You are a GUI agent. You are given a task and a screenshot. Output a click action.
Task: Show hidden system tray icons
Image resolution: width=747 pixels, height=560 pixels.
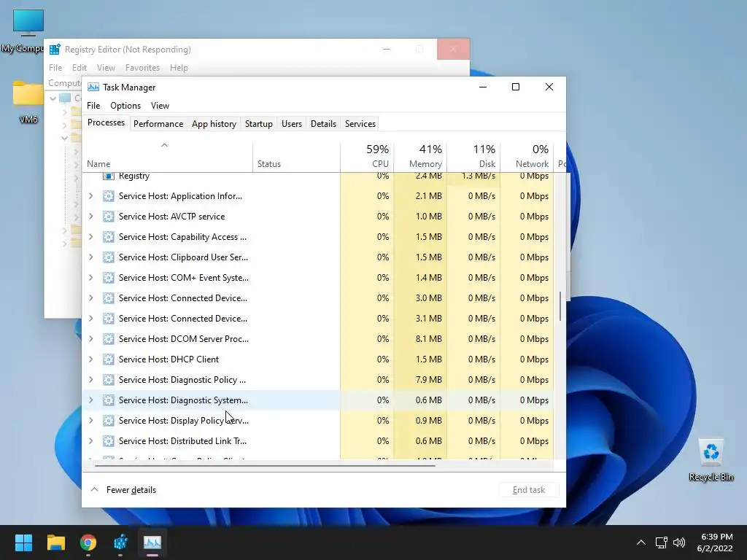pos(641,542)
